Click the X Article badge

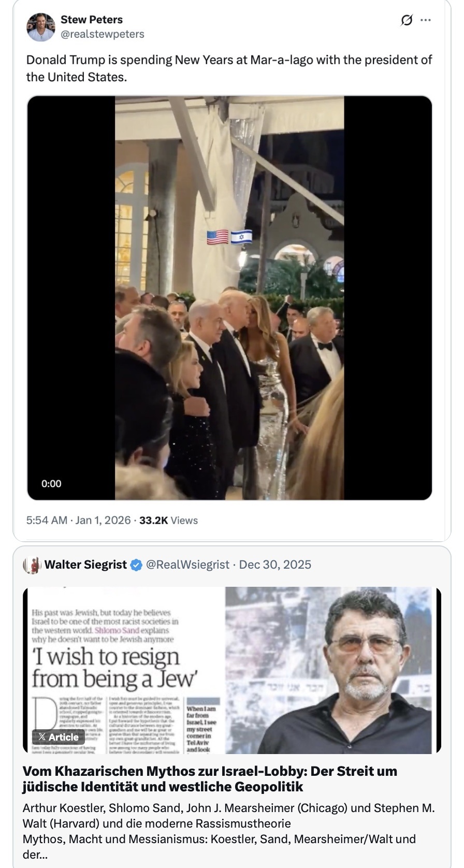coord(59,737)
